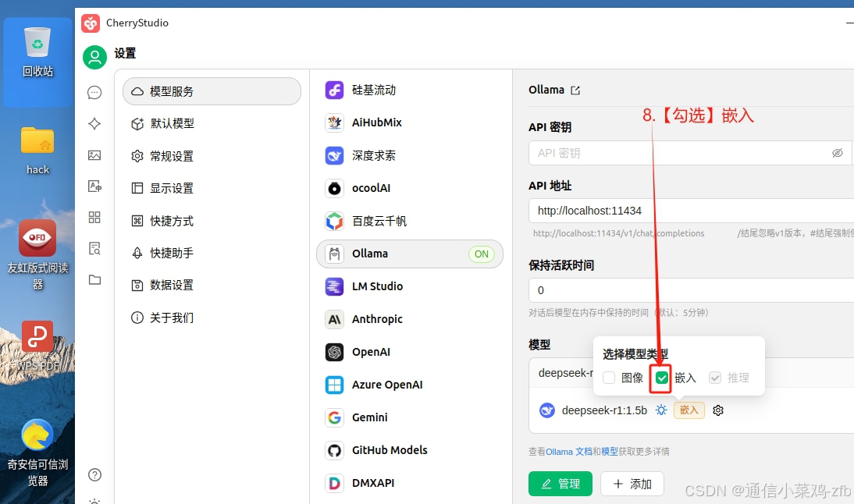
Task: Select the 回收站 desktop icon
Action: click(37, 53)
